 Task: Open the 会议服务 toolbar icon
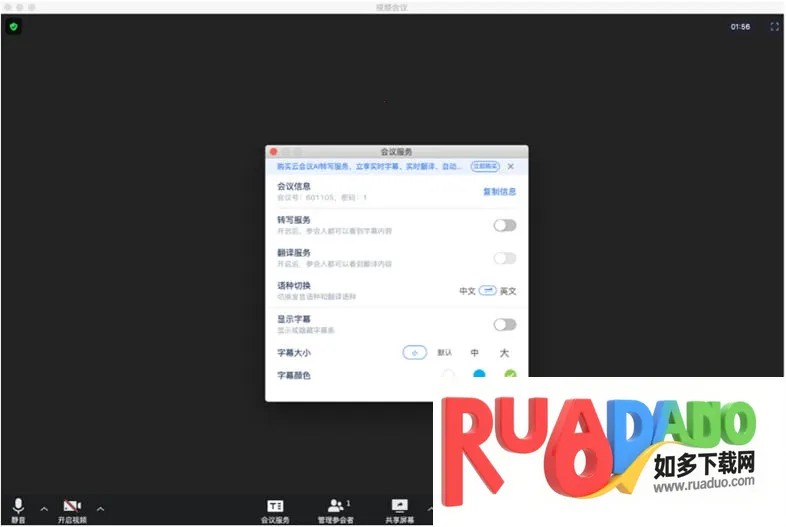[275, 506]
